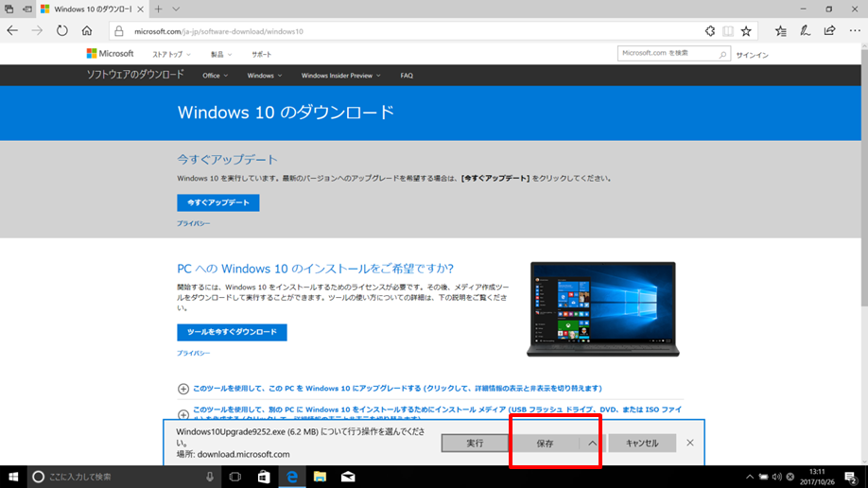868x488 pixels.
Task: Open the save options chevron next to 保存
Action: (x=592, y=444)
